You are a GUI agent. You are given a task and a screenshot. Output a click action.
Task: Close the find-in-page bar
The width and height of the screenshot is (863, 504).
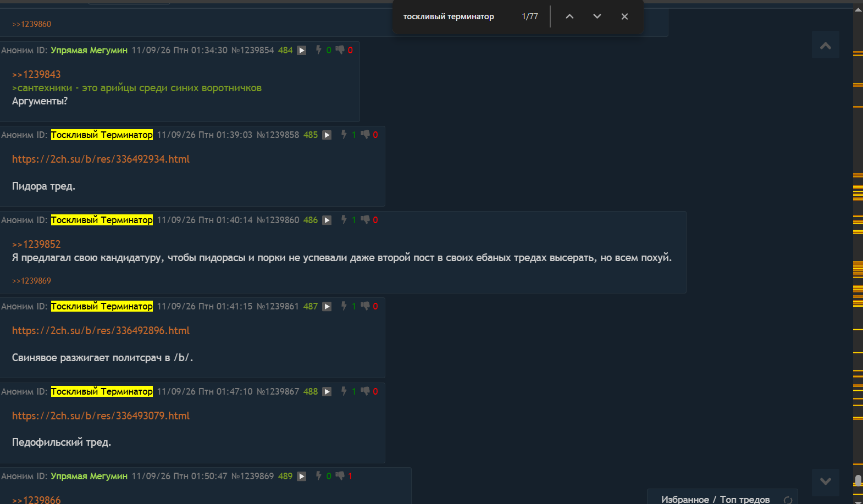click(x=624, y=16)
